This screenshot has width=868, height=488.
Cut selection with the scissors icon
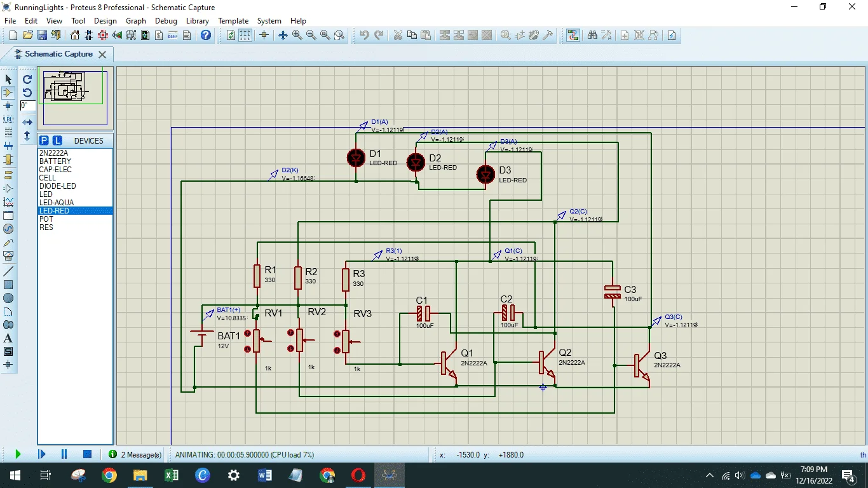point(398,35)
